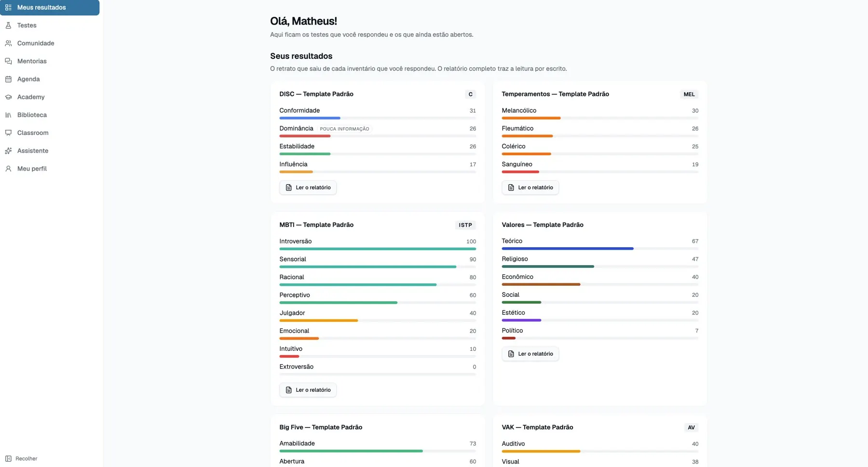Read the Temperamentos report
This screenshot has width=868, height=467.
tap(530, 187)
